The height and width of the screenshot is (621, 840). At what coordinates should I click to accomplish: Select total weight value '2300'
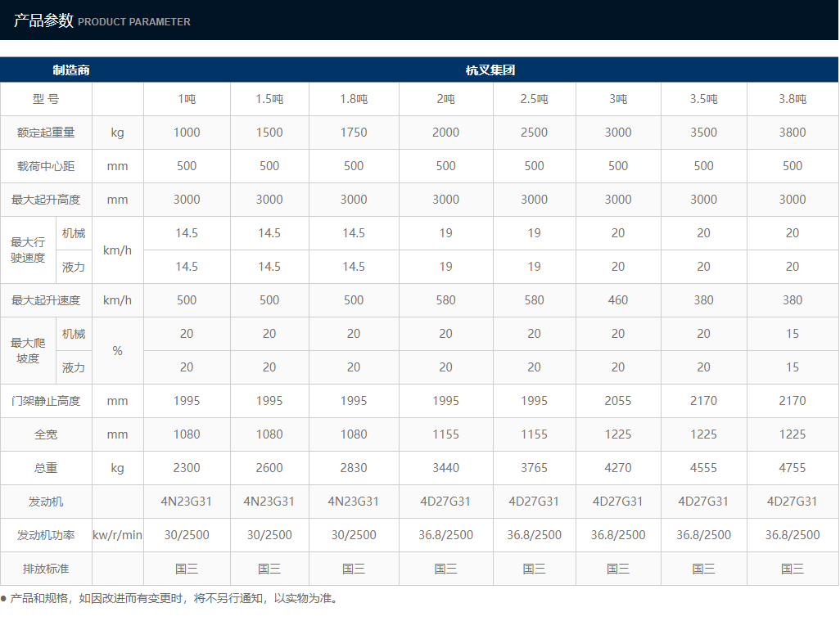(x=187, y=468)
